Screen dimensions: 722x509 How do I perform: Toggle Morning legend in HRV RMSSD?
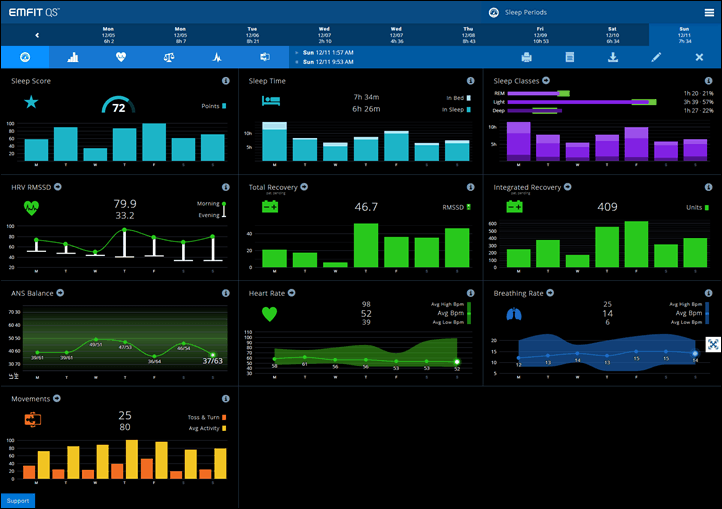[211, 204]
